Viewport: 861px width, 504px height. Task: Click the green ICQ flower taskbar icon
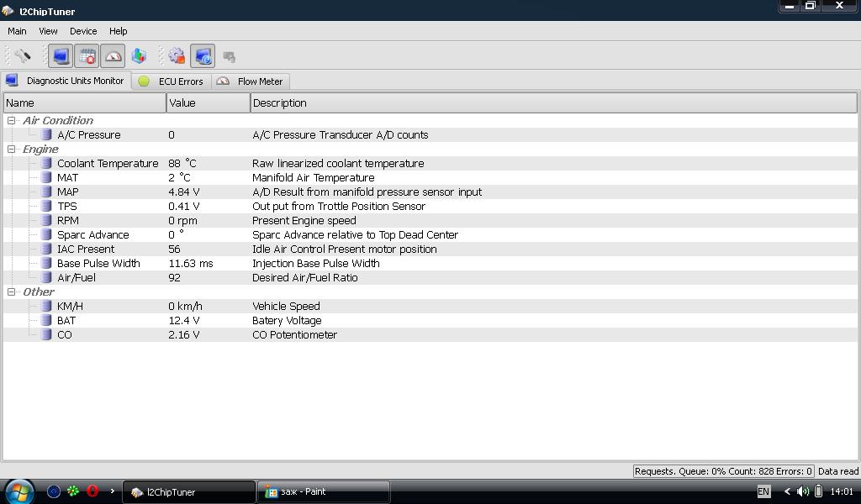pos(73,491)
